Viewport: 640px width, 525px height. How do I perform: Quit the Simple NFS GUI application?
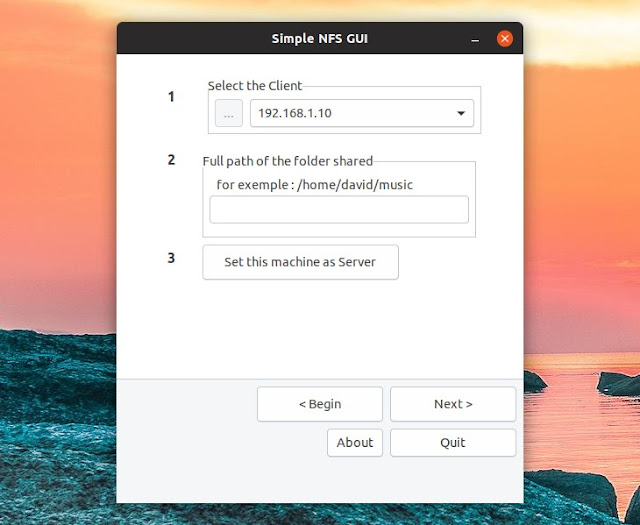click(453, 442)
